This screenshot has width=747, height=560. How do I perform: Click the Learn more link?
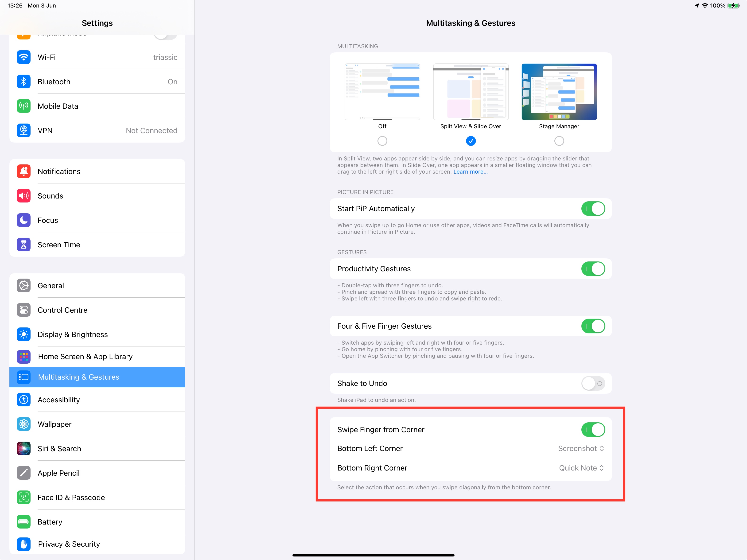click(470, 172)
